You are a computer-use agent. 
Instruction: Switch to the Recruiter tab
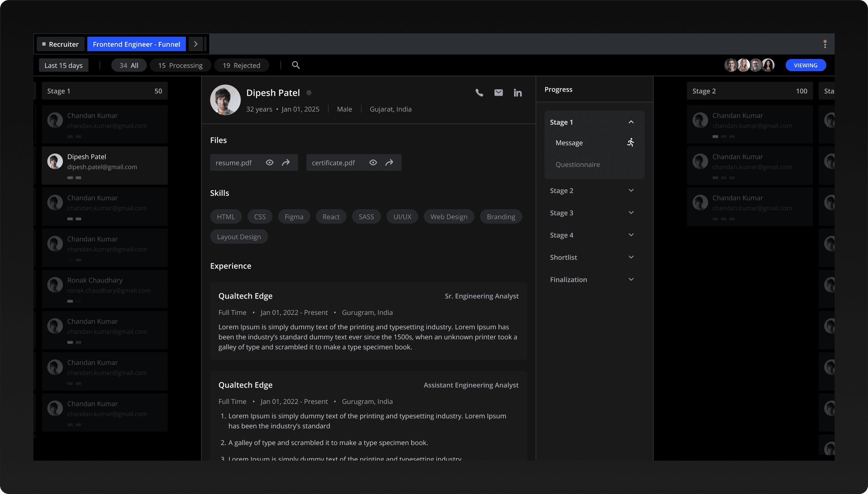(x=60, y=44)
